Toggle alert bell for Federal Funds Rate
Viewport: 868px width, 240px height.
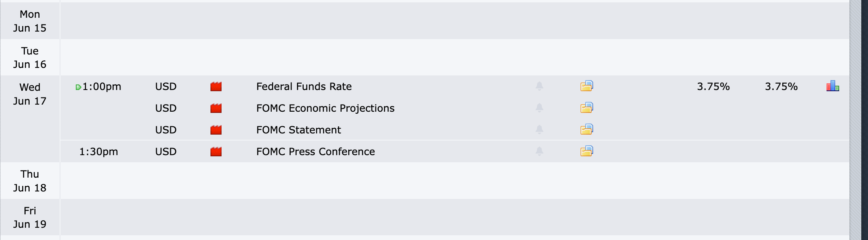[x=539, y=86]
